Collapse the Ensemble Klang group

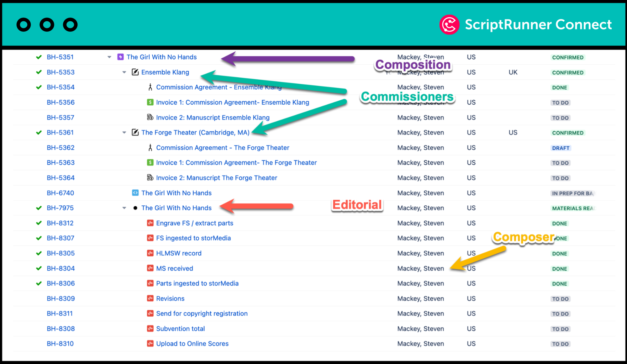pos(124,72)
